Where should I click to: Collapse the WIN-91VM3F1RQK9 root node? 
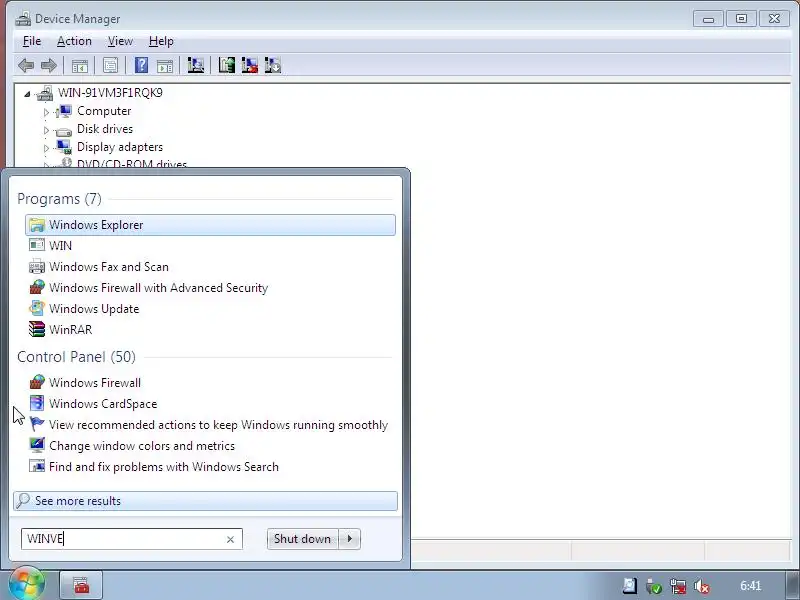coord(28,93)
